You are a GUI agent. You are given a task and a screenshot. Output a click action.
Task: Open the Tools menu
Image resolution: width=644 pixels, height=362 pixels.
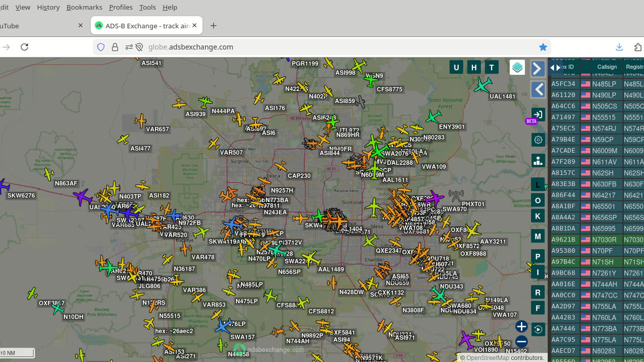pyautogui.click(x=147, y=7)
